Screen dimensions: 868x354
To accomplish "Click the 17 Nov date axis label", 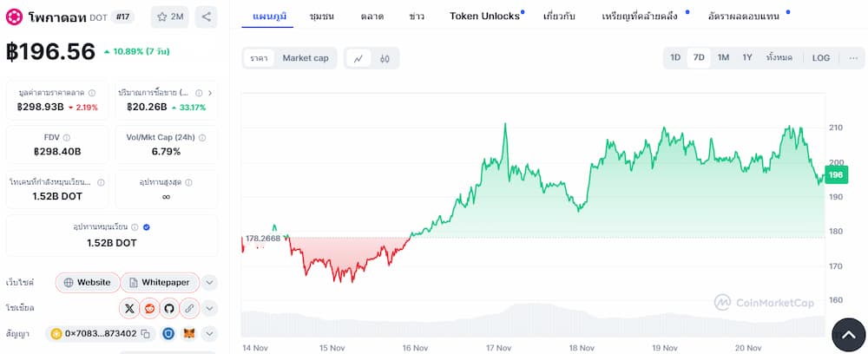I will [498, 348].
